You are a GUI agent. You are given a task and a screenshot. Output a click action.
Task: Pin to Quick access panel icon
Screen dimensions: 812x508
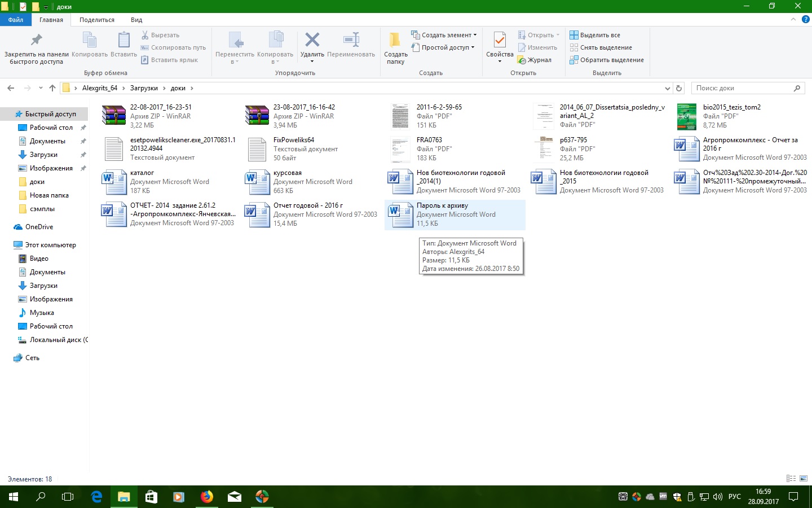pyautogui.click(x=36, y=40)
